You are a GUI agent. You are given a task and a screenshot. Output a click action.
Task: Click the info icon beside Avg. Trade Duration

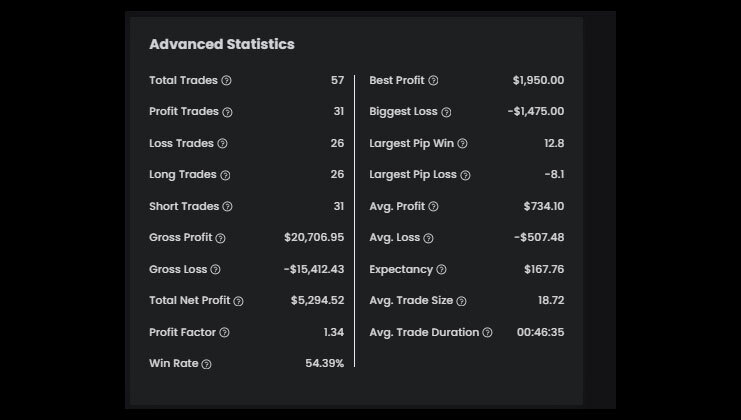pyautogui.click(x=487, y=333)
